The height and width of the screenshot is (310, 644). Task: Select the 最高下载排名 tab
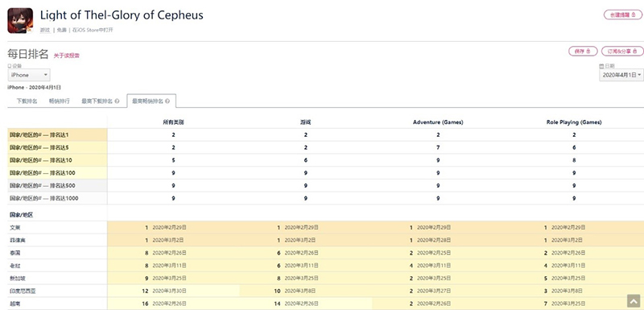[100, 101]
